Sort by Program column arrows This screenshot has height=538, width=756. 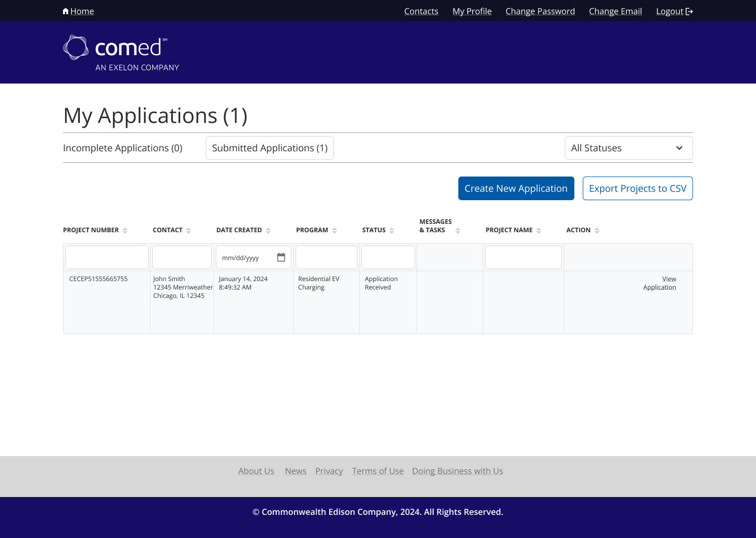coord(334,231)
